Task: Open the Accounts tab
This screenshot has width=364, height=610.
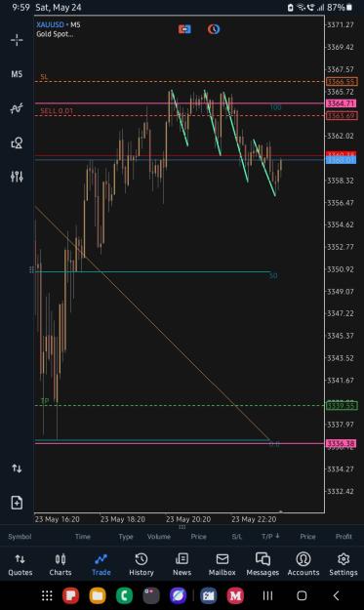Action: pyautogui.click(x=303, y=565)
